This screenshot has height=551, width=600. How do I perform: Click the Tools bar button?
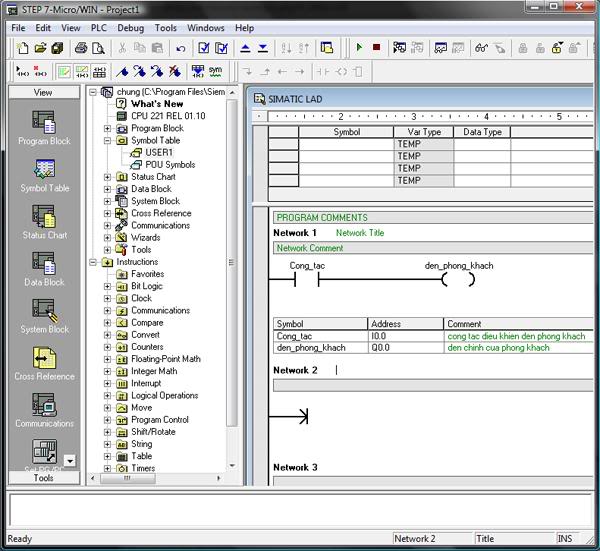pyautogui.click(x=44, y=478)
